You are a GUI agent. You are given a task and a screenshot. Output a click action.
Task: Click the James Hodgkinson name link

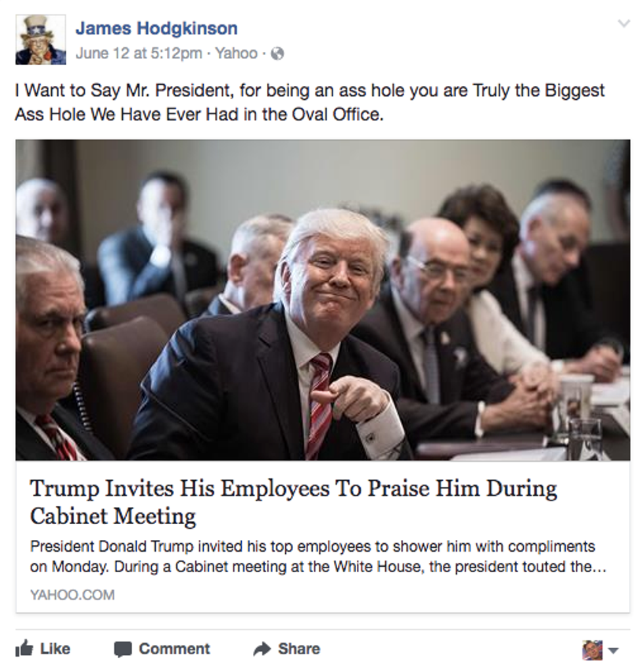point(156,28)
